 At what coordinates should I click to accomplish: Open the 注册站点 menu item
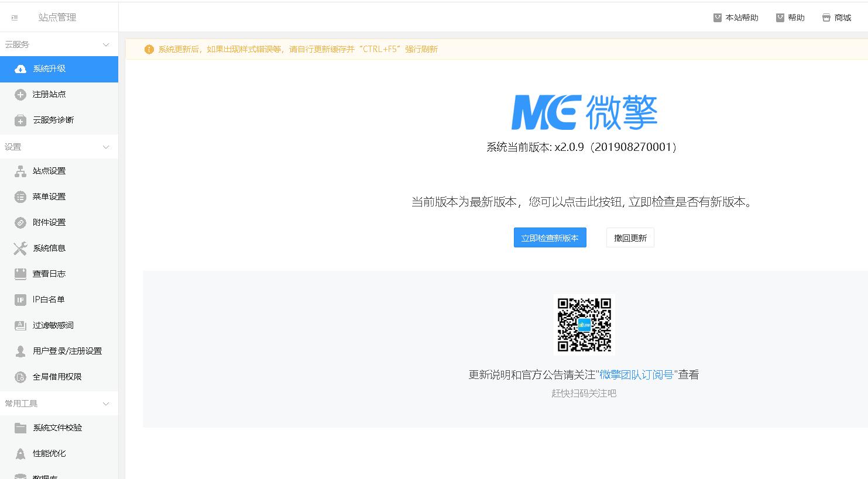coord(59,95)
